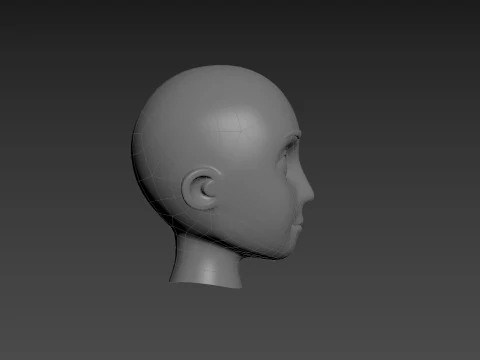Select the 3D head model's ear
Screen dimensions: 480x360
click(202, 188)
